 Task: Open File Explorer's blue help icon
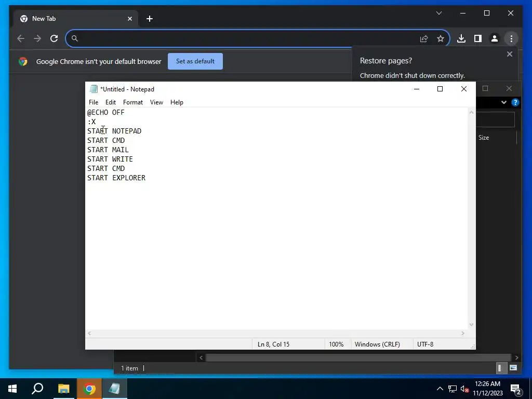(x=515, y=102)
